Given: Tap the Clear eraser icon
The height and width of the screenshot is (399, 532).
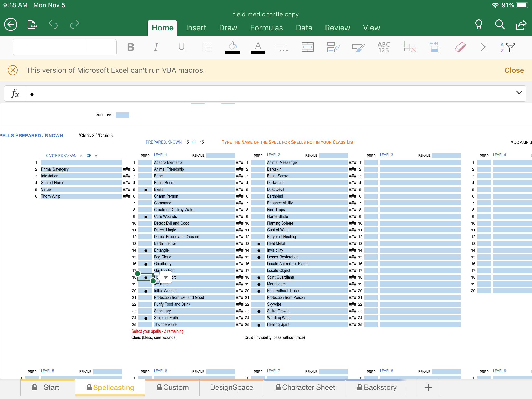Looking at the screenshot, I should (460, 47).
